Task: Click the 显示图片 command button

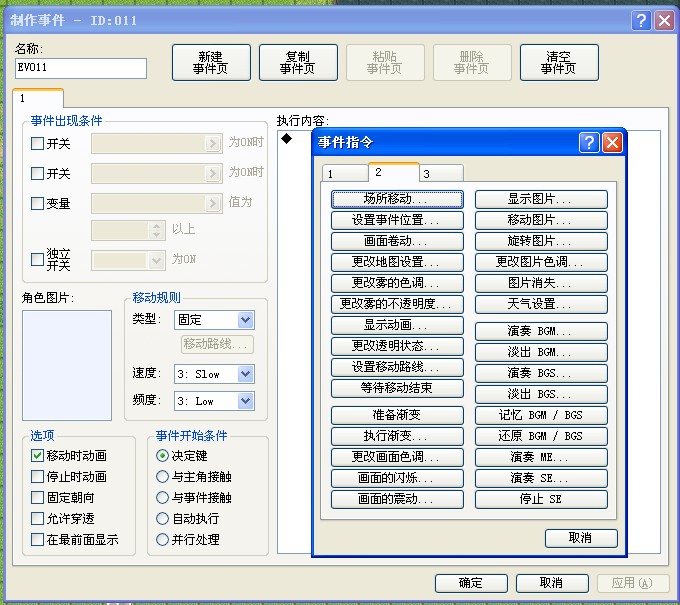Action: 541,199
